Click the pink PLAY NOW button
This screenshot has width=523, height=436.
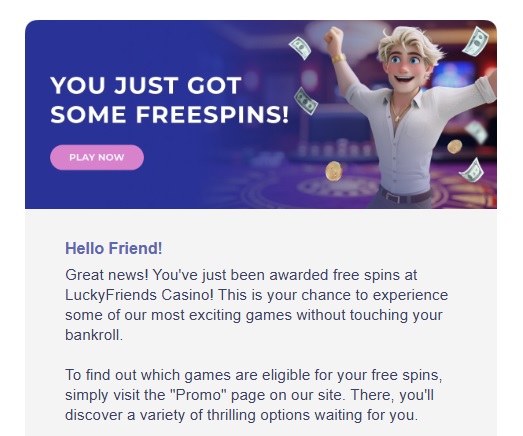(x=97, y=157)
